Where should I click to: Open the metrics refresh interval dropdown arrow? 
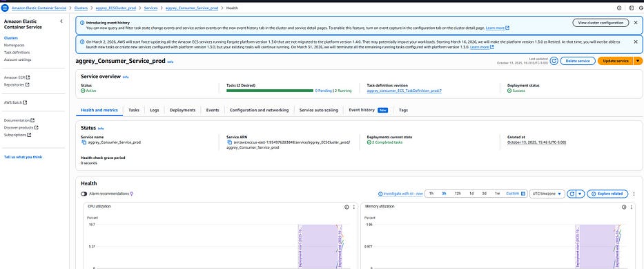580,194
